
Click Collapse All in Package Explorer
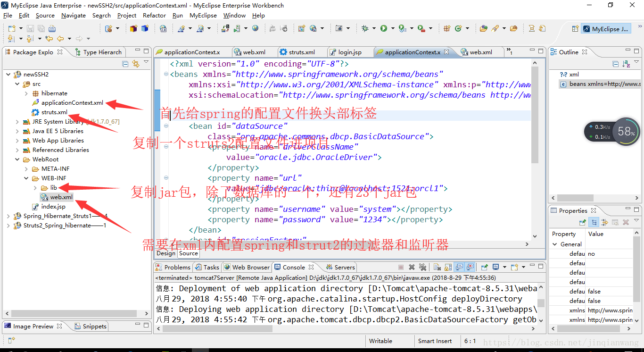pyautogui.click(x=125, y=64)
